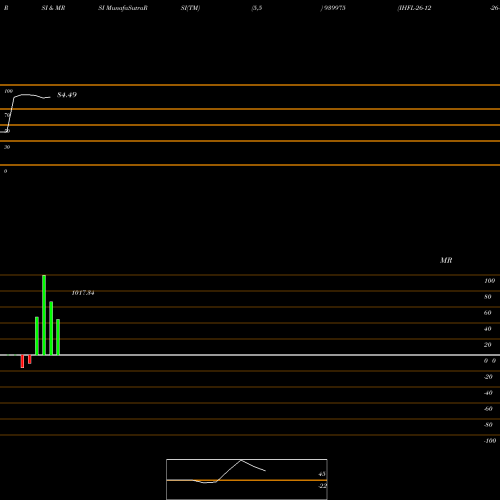Click the "(IHFL-26-12" symbol text in the header

pyautogui.click(x=414, y=8)
